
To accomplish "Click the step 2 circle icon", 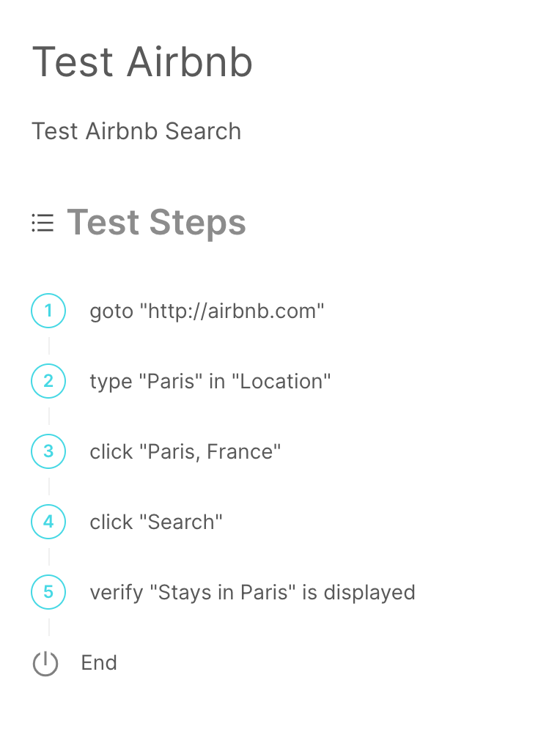I will [48, 381].
